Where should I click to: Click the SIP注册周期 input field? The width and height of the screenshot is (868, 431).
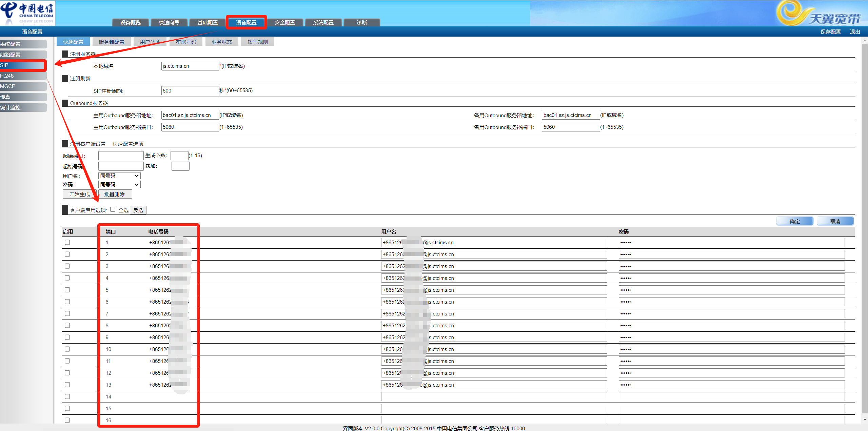(190, 90)
